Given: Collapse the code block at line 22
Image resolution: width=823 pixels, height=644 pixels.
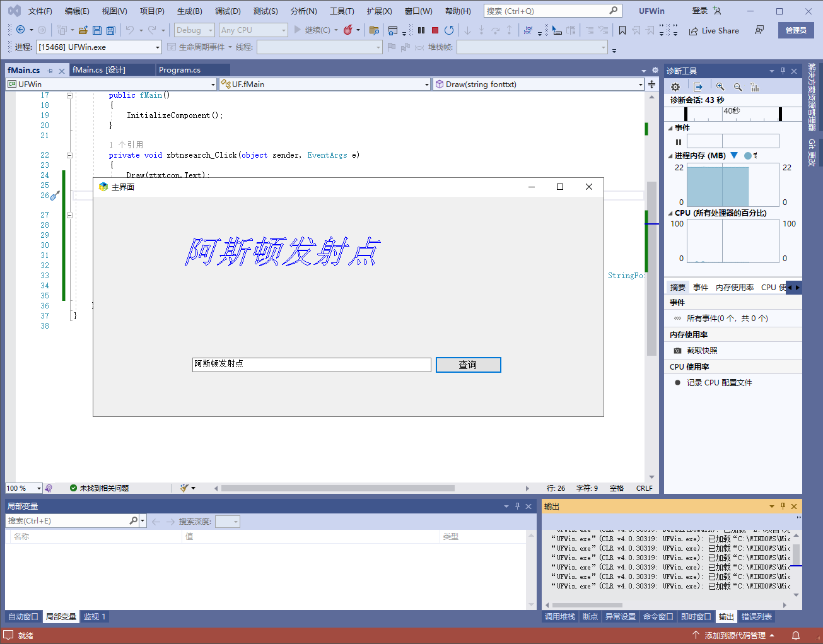Looking at the screenshot, I should [69, 155].
